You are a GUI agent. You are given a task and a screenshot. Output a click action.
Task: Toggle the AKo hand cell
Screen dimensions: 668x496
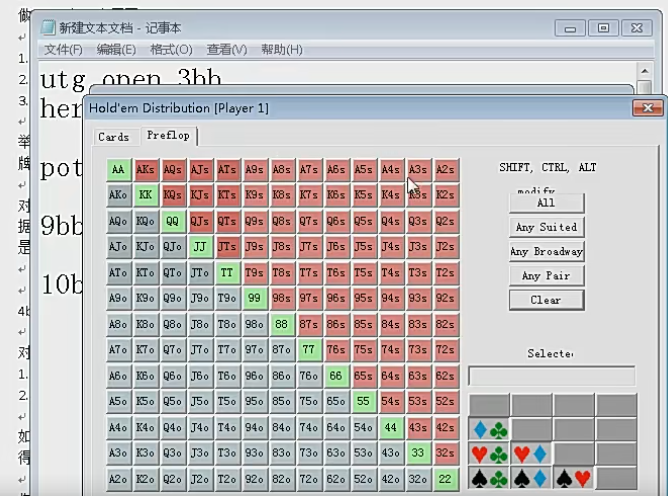pos(119,194)
